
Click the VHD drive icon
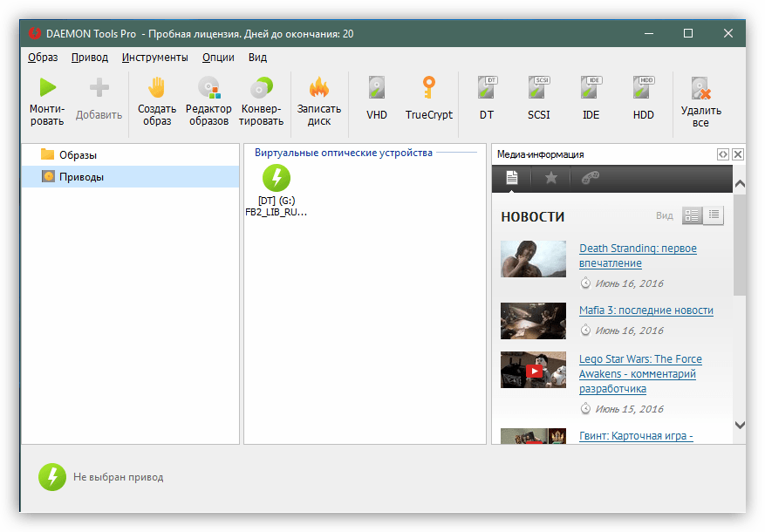pos(377,88)
